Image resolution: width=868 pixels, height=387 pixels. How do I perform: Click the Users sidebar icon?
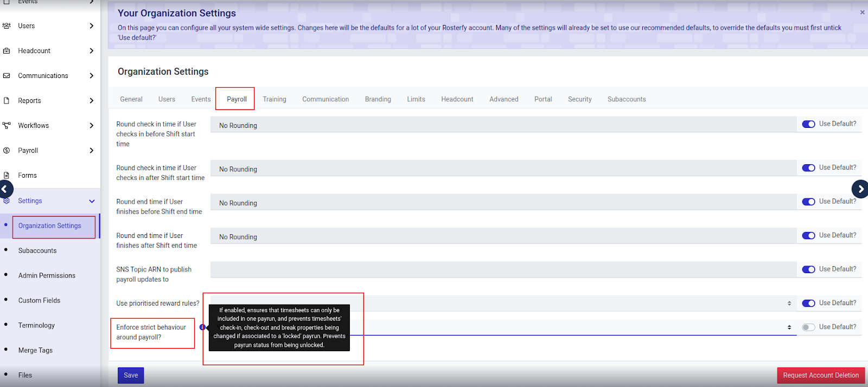tap(7, 26)
